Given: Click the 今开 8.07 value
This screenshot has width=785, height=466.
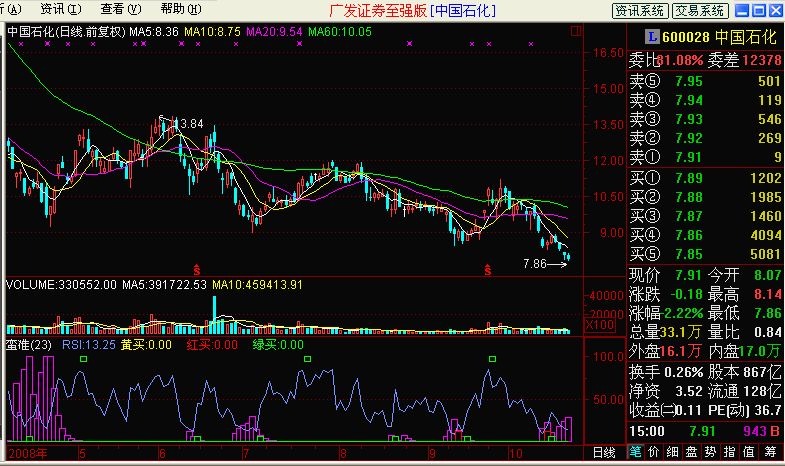Looking at the screenshot, I should (x=767, y=275).
